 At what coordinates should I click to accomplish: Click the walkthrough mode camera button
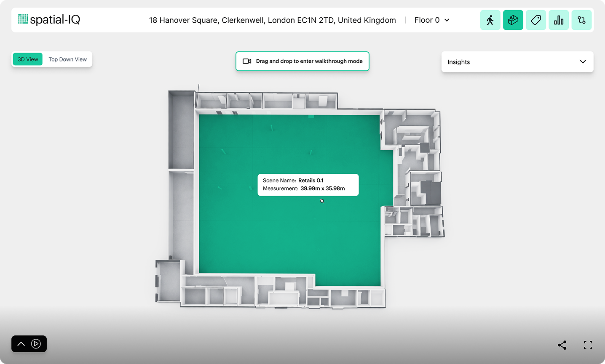[x=302, y=61]
